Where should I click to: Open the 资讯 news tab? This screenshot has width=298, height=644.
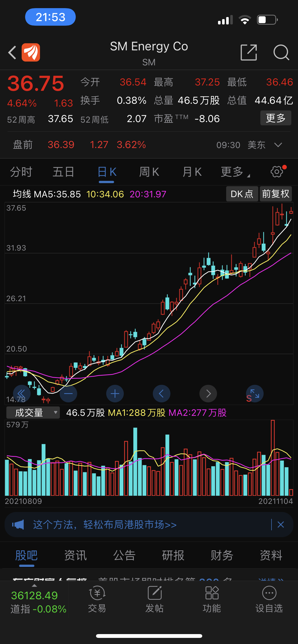tap(75, 555)
